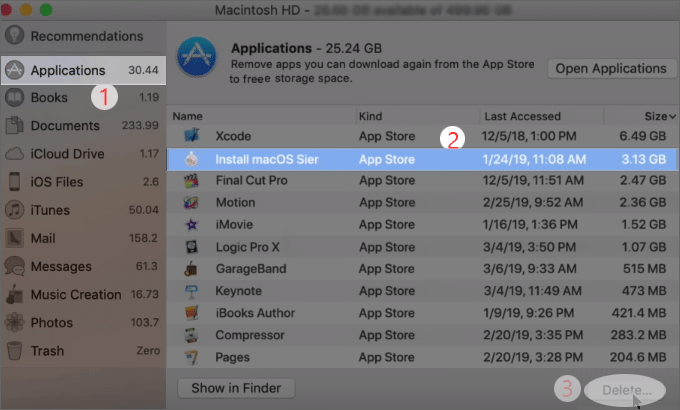Switch to iCloud Drive category

(83, 154)
